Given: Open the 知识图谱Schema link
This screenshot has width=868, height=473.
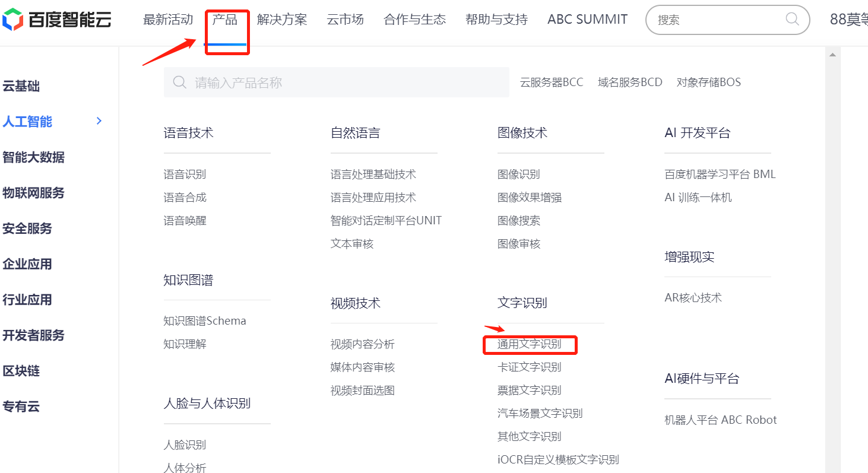Looking at the screenshot, I should pyautogui.click(x=205, y=320).
